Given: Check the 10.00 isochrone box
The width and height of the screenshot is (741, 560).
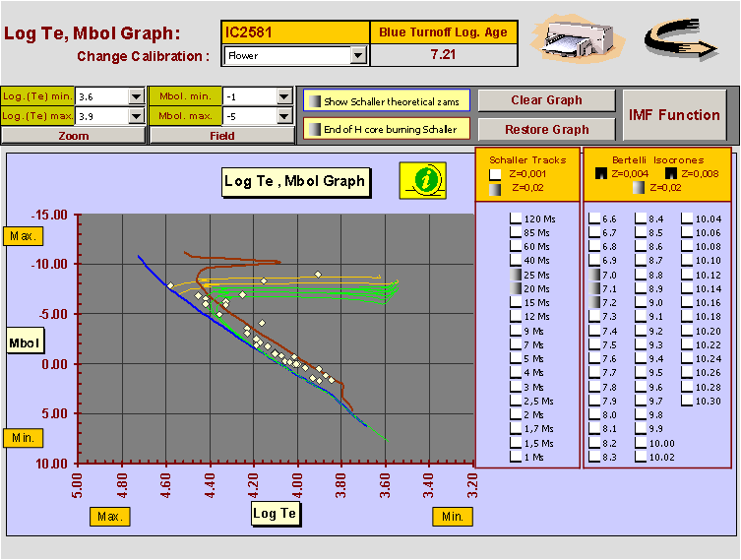Looking at the screenshot, I should pyautogui.click(x=641, y=443).
